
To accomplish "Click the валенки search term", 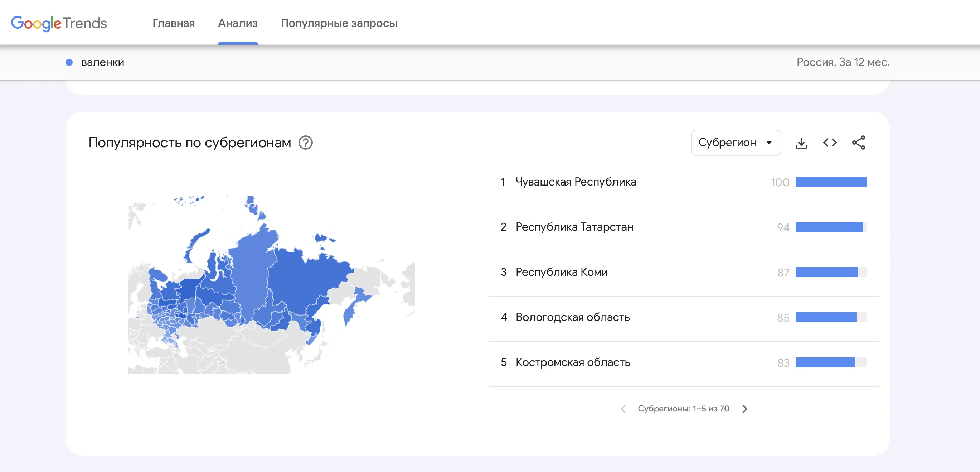I will pos(103,62).
